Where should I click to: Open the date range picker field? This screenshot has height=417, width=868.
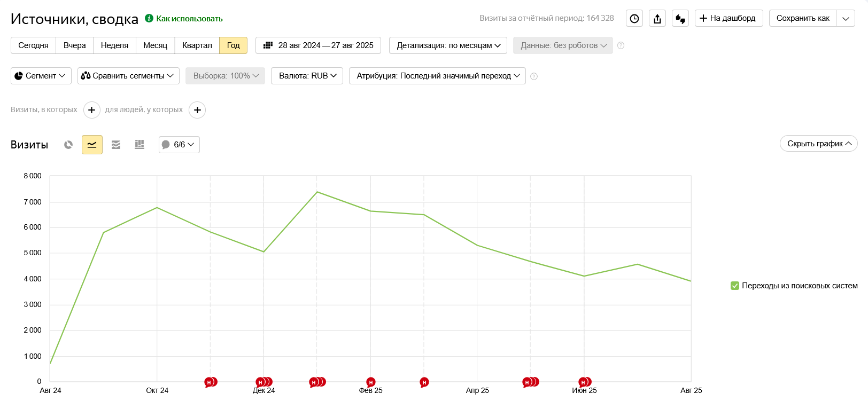pyautogui.click(x=318, y=45)
